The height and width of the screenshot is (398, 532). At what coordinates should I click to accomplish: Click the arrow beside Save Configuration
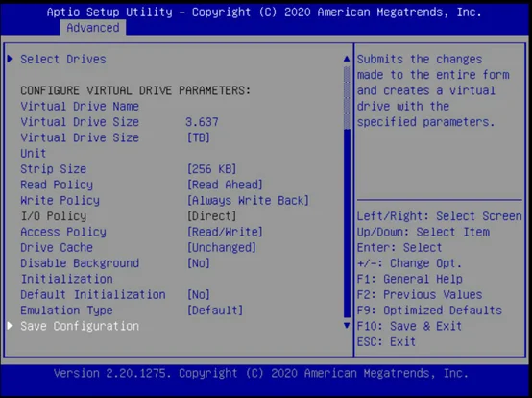[11, 326]
